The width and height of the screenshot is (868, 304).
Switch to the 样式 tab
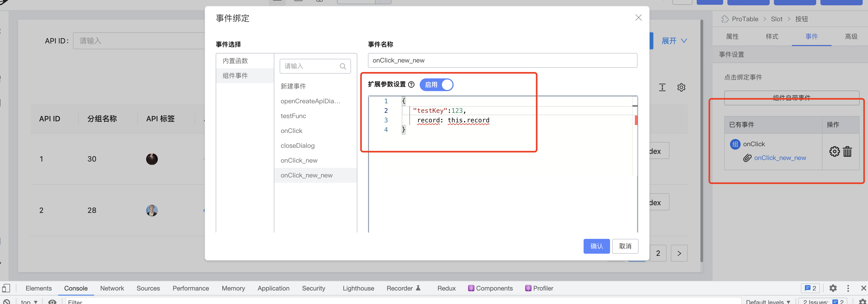pos(772,37)
